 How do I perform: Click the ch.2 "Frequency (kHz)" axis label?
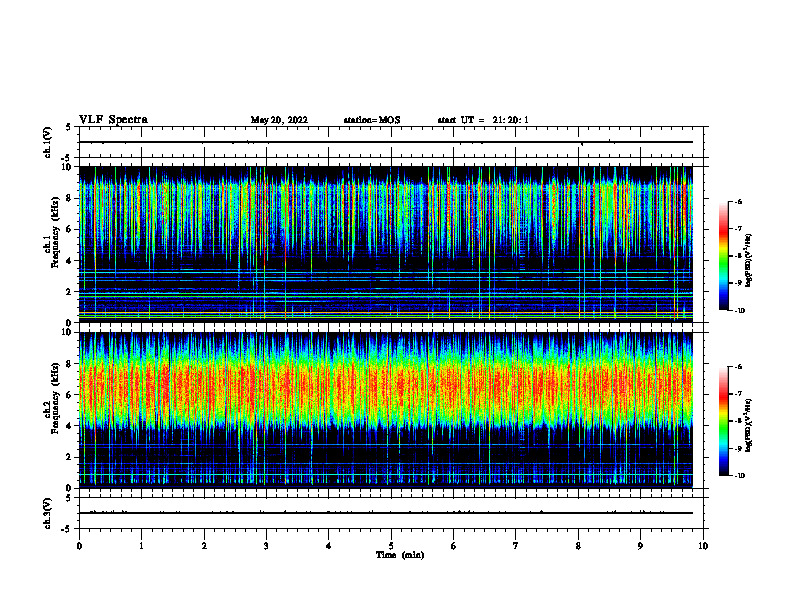pyautogui.click(x=55, y=397)
